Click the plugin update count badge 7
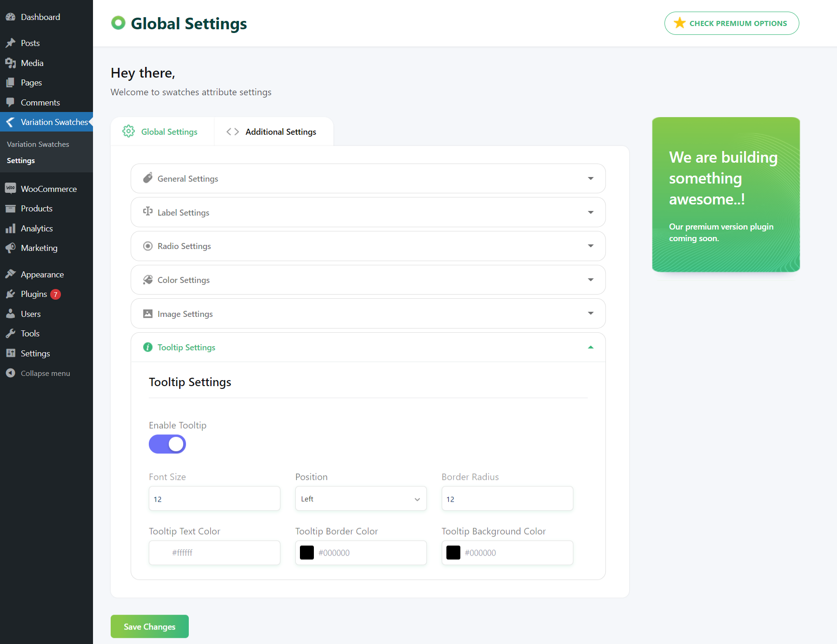Viewport: 837px width, 644px height. pos(55,294)
